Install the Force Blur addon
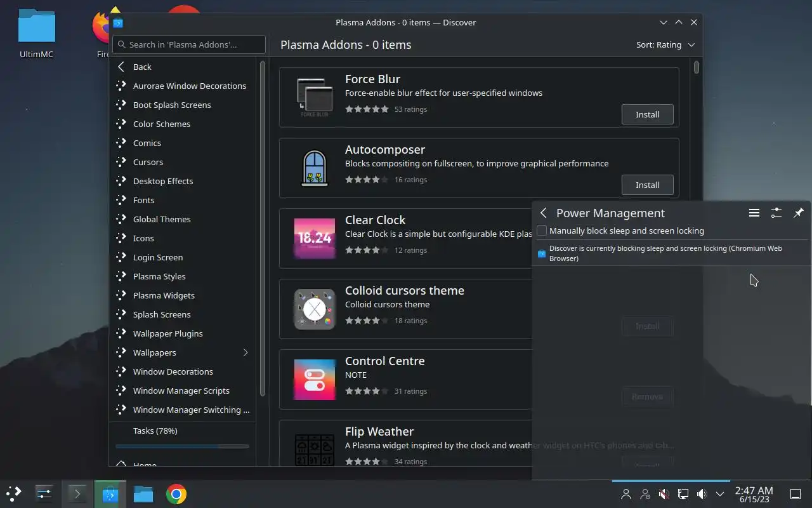Screen dimensions: 812x508 pos(647,114)
